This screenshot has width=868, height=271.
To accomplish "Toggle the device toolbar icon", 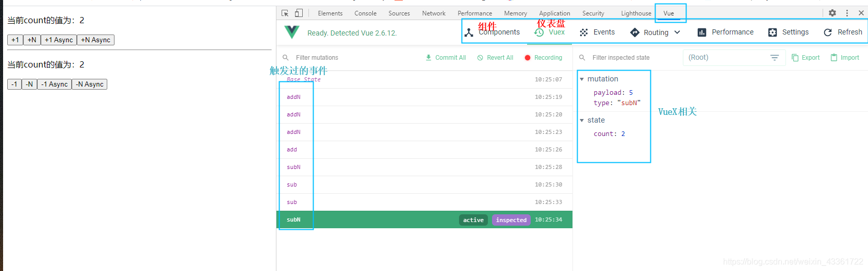I will click(x=299, y=13).
